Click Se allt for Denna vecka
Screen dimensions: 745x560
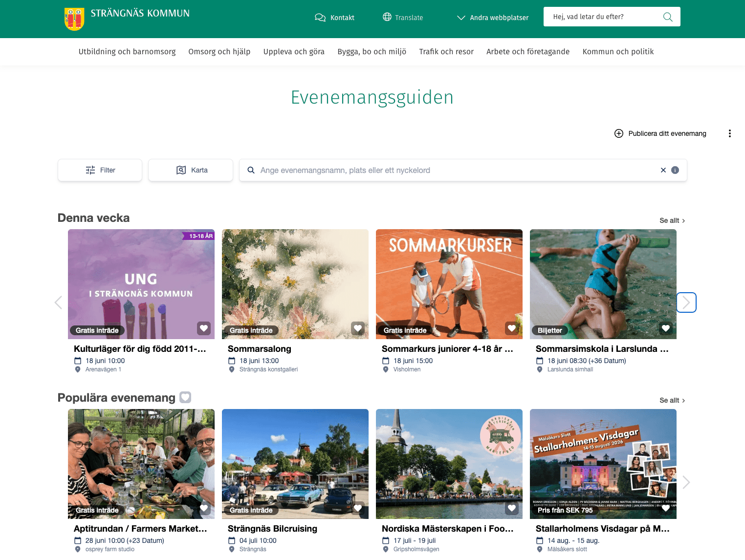672,220
